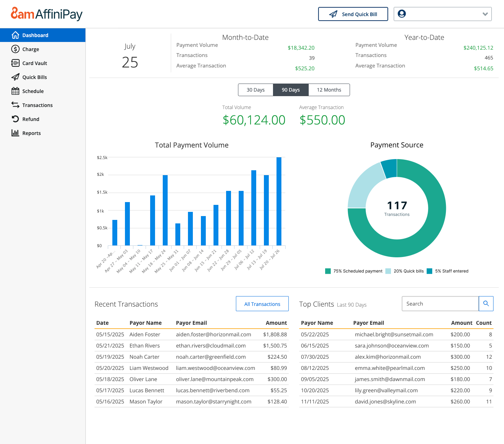The image size is (504, 444).
Task: Switch to the 12 Months view
Action: pyautogui.click(x=329, y=90)
